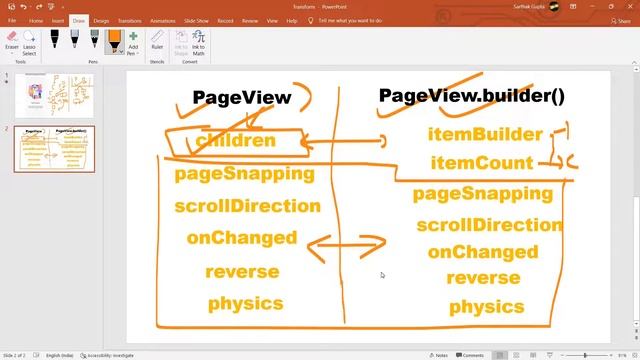Open the Eraser options dropdown arrow
Viewport: 640px width, 360px height.
coord(12,53)
